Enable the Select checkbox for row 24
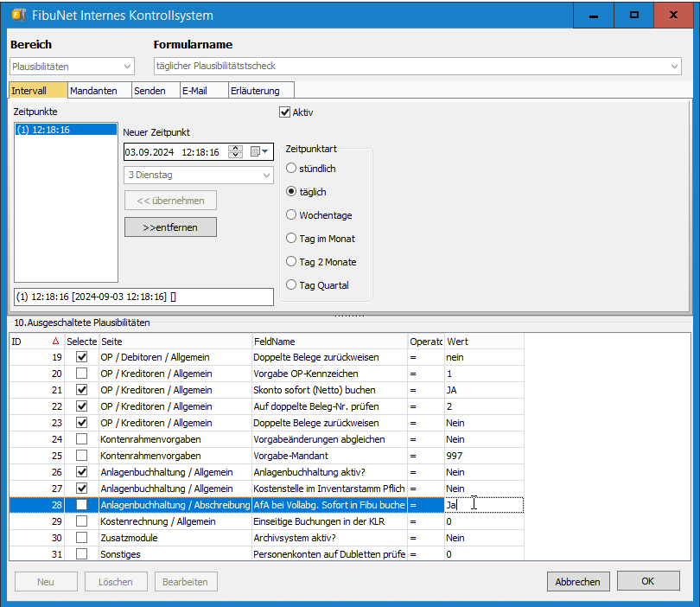 click(x=82, y=439)
